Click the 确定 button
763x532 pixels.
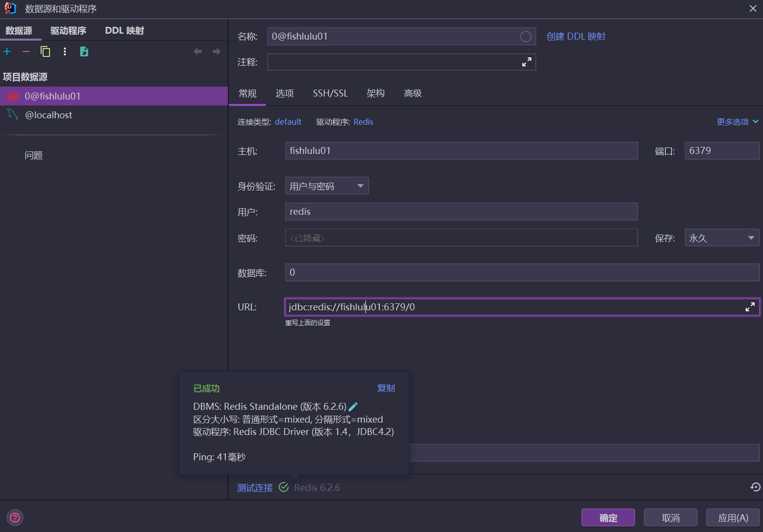pyautogui.click(x=608, y=518)
